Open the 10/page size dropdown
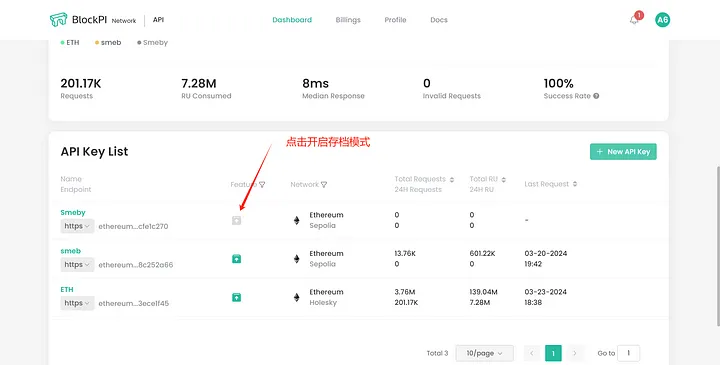The width and height of the screenshot is (720, 365). [x=484, y=353]
